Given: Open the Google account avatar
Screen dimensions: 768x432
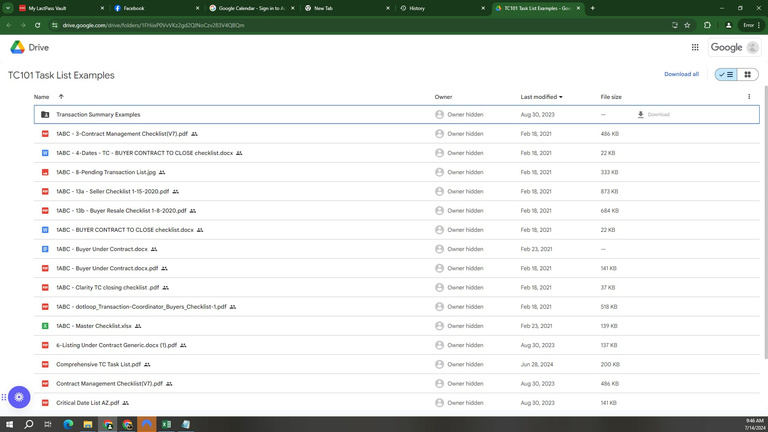Looking at the screenshot, I should pyautogui.click(x=752, y=48).
